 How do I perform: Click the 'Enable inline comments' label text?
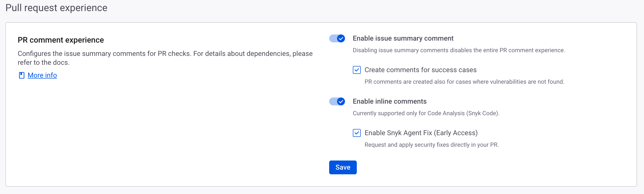coord(389,101)
